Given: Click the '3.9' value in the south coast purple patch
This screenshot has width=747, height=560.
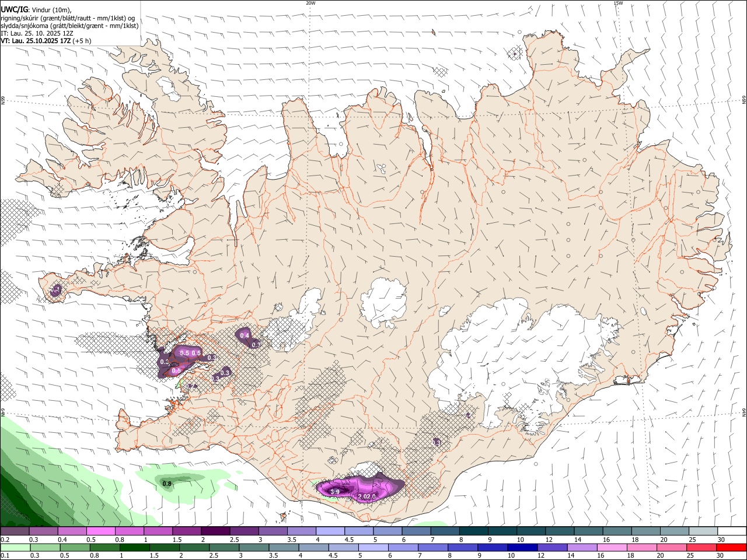Looking at the screenshot, I should coord(335,492).
